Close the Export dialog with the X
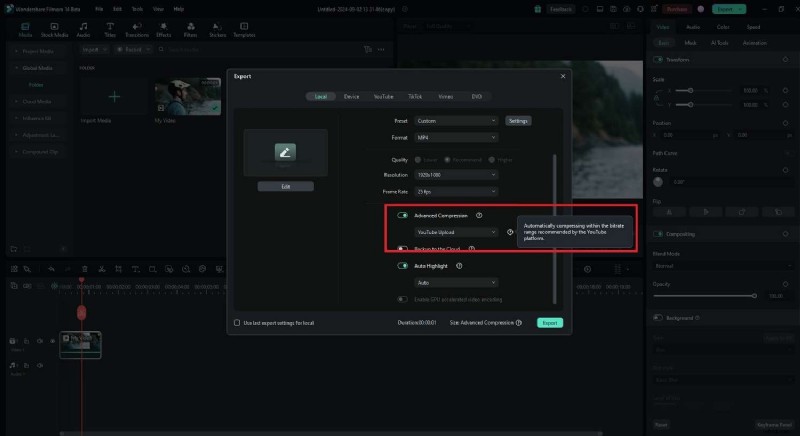This screenshot has width=800, height=436. tap(563, 76)
